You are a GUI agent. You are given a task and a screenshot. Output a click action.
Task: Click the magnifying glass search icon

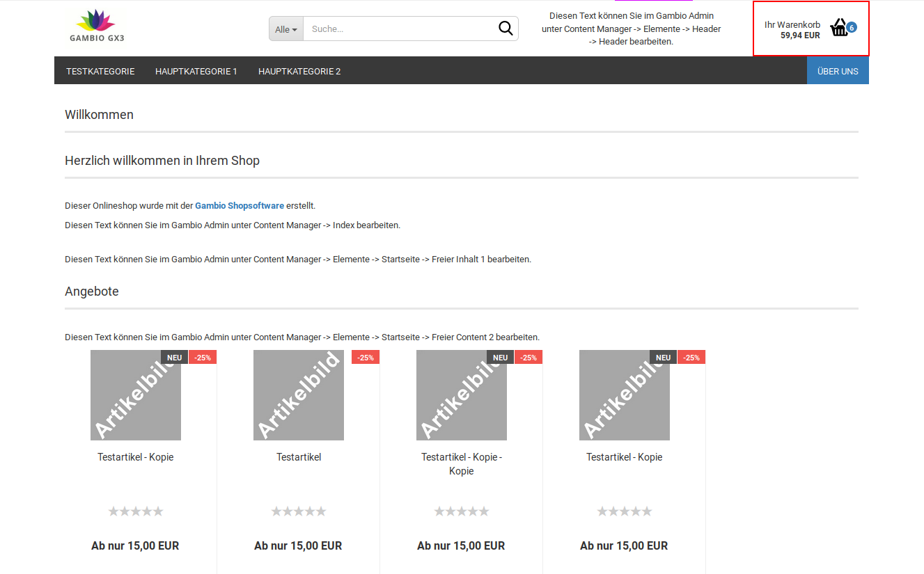[506, 29]
